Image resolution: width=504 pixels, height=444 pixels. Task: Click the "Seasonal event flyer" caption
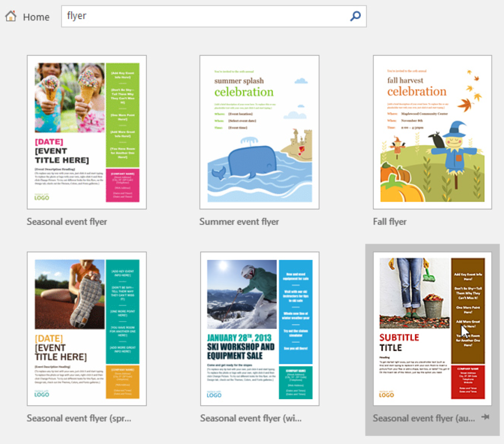pyautogui.click(x=67, y=222)
